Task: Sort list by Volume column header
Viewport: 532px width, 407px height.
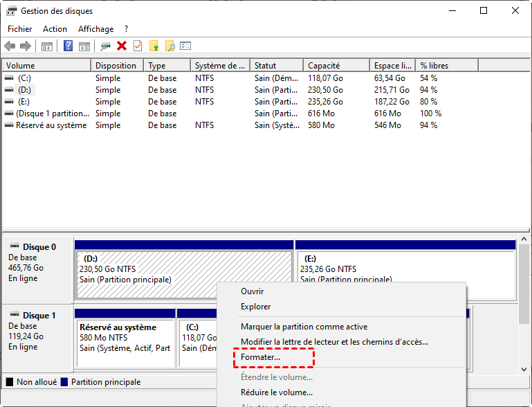Action: pos(20,66)
